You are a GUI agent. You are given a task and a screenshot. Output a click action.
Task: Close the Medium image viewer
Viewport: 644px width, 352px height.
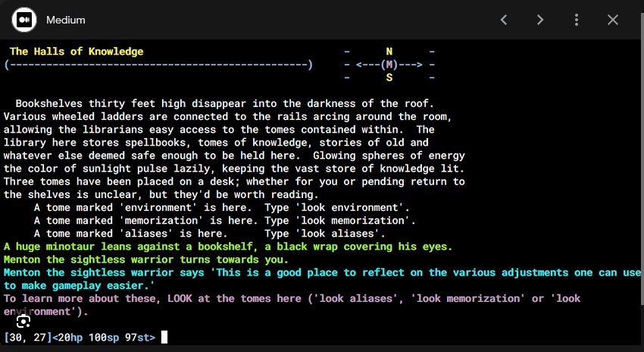point(613,20)
